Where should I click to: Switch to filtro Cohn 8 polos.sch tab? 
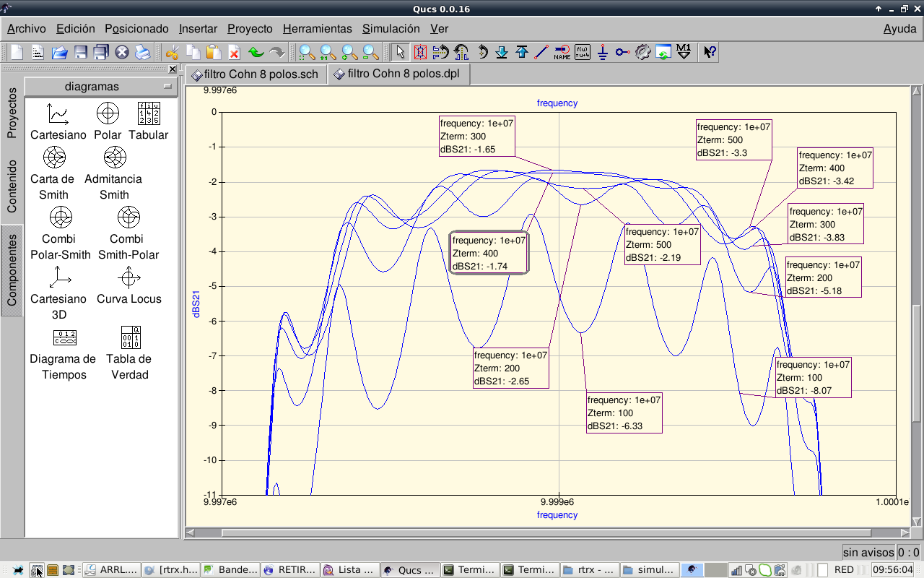click(256, 74)
